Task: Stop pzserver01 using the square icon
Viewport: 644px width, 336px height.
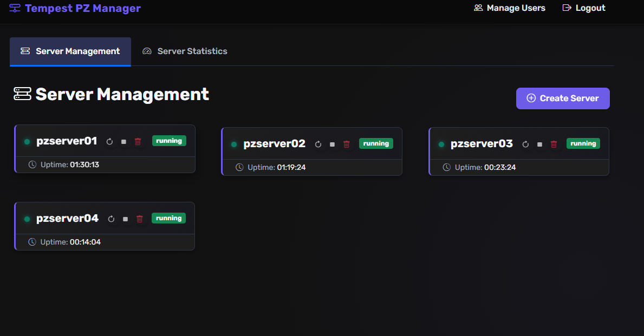Action: pos(123,142)
